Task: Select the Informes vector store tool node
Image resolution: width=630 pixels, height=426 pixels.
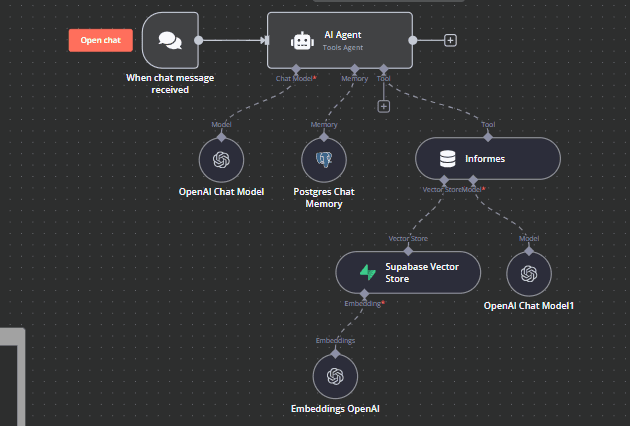Action: tap(488, 159)
